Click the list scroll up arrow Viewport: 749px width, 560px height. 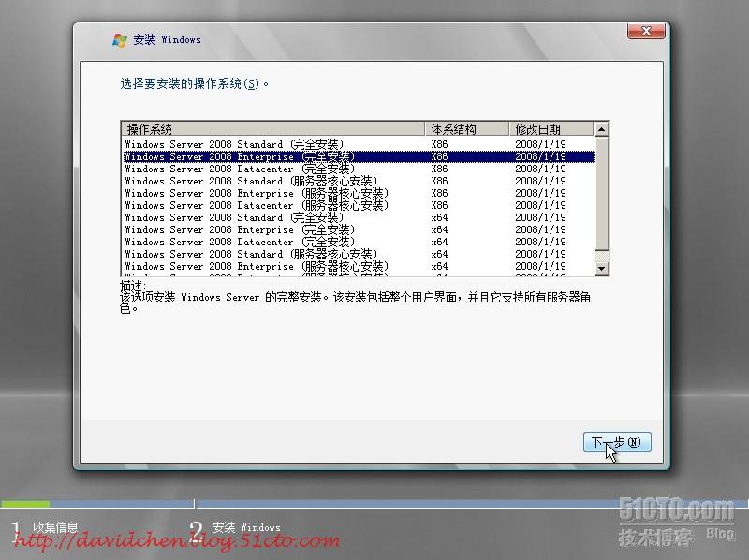click(601, 129)
